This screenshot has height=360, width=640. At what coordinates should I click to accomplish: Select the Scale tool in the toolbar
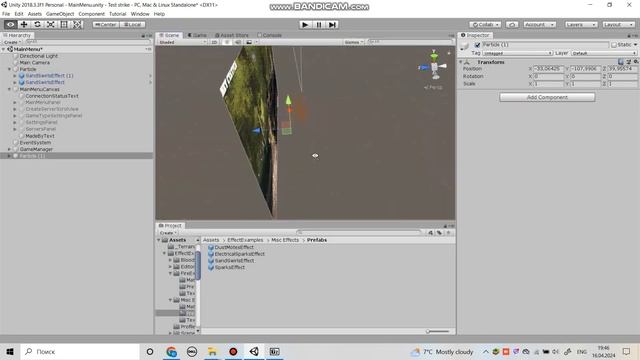pyautogui.click(x=51, y=24)
